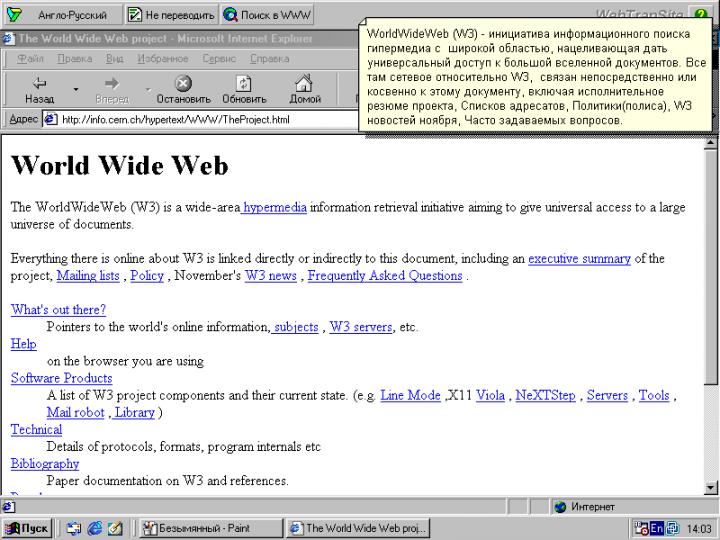Image resolution: width=720 pixels, height=540 pixels.
Task: Follow the executive summary link
Action: click(579, 259)
